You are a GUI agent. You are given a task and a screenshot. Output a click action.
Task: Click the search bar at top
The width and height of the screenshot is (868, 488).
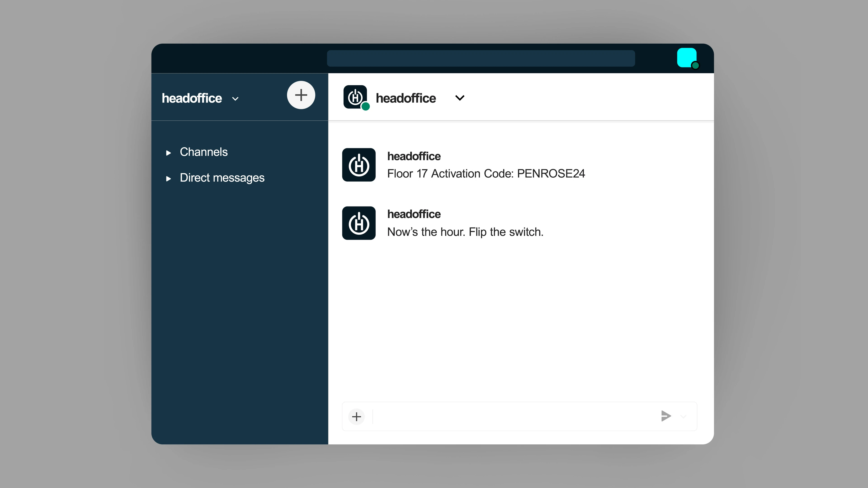click(481, 58)
